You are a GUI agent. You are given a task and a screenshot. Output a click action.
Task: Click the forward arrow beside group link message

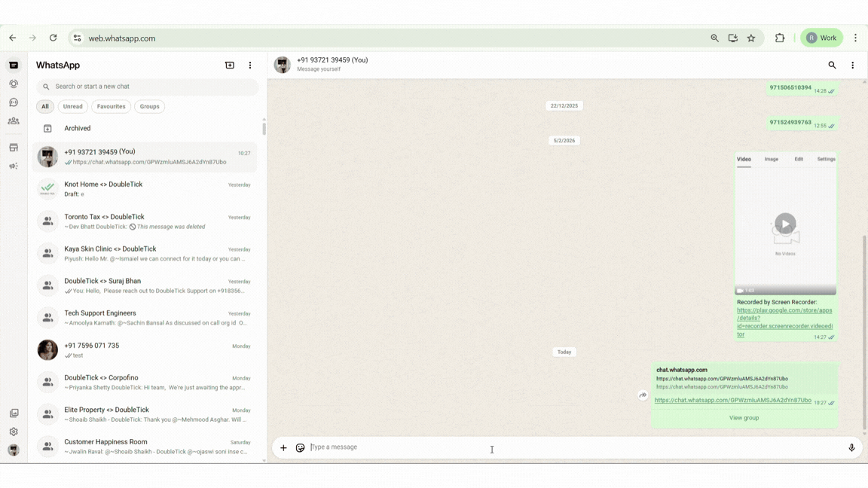[x=643, y=395]
